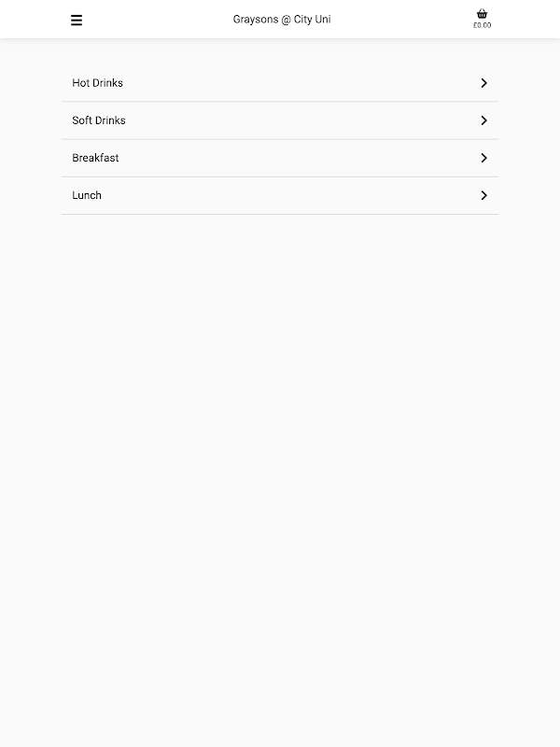
Task: Open the shopping basket icon
Action: pyautogui.click(x=482, y=14)
